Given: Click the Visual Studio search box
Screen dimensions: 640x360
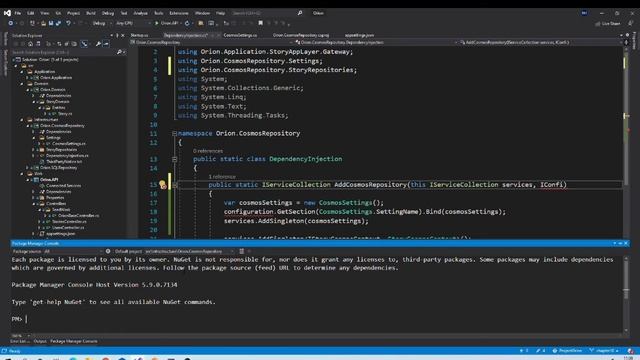Looking at the screenshot, I should pyautogui.click(x=267, y=13).
